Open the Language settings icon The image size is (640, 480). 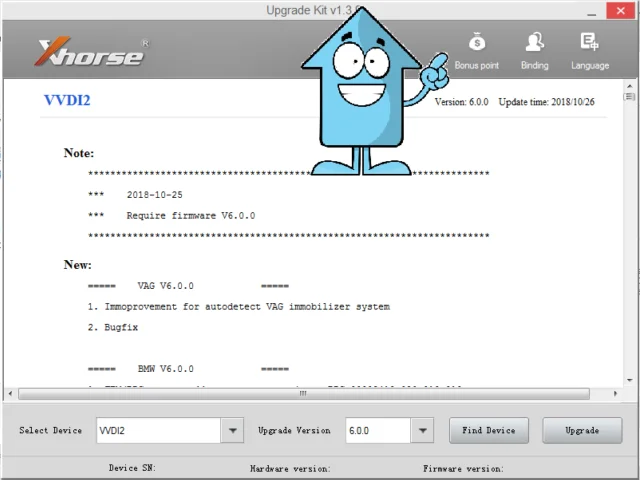coord(589,43)
